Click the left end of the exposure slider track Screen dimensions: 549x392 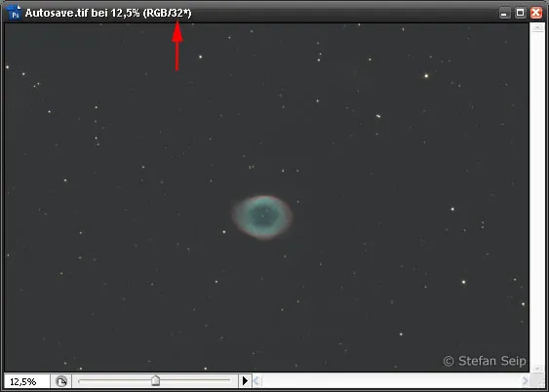click(x=81, y=380)
